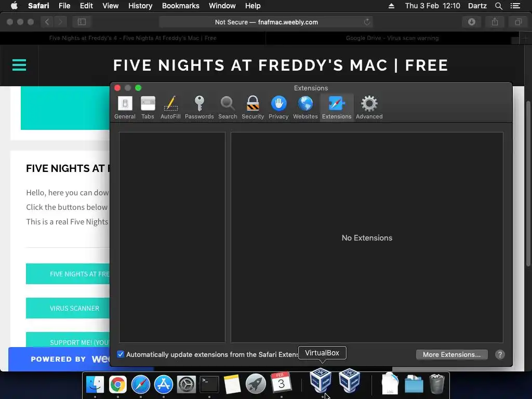Click the SUPPORT ME! teal button
The width and height of the screenshot is (532, 399).
68,340
